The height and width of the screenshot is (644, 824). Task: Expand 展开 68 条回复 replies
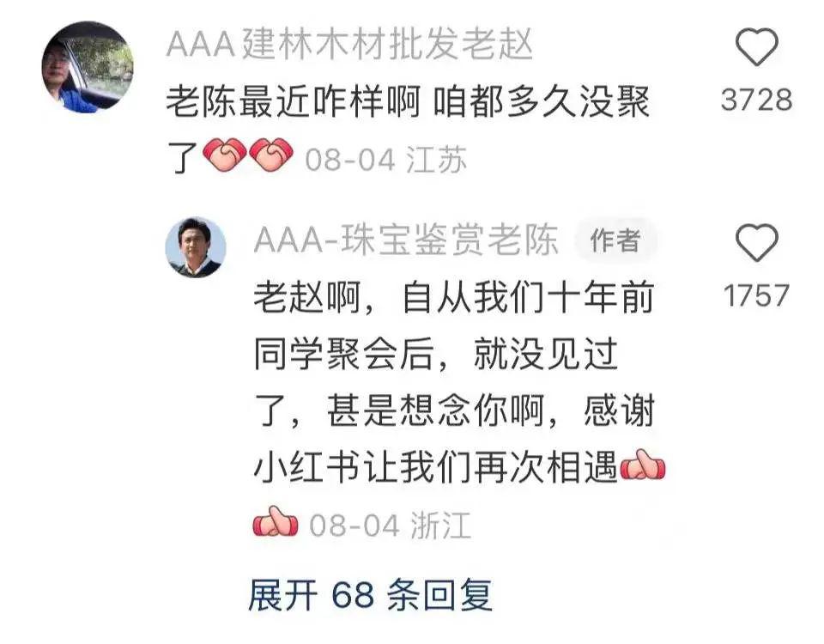tap(371, 595)
